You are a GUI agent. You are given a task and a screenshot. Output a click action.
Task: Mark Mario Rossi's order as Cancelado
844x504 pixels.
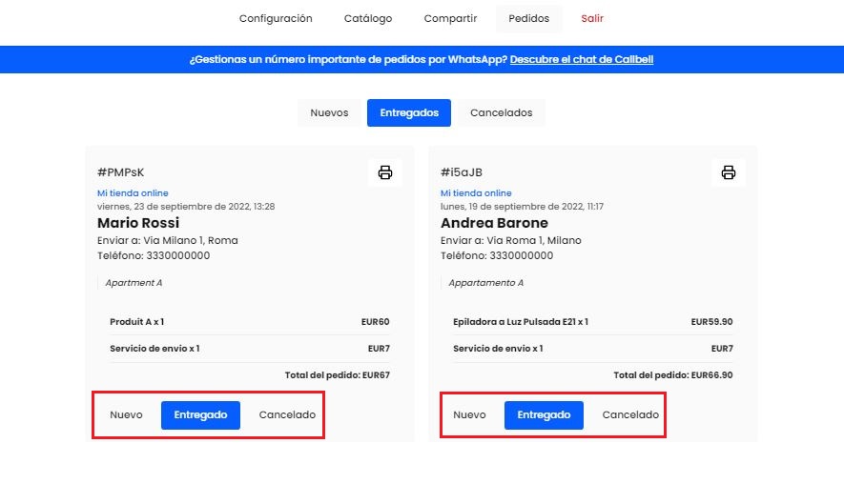point(287,414)
